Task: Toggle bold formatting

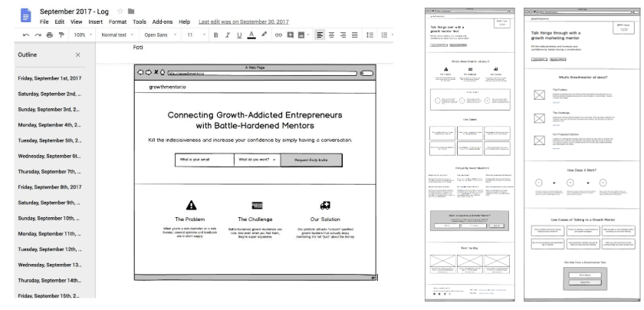Action: (x=215, y=35)
